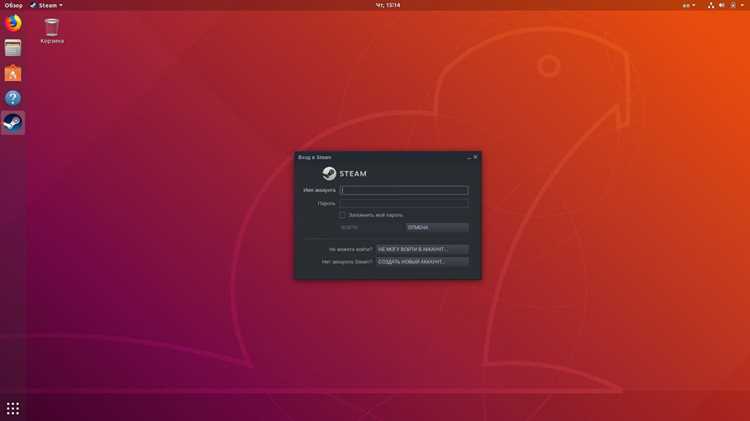Launch Ubuntu Software from the dock
Image resolution: width=750 pixels, height=421 pixels.
13,73
